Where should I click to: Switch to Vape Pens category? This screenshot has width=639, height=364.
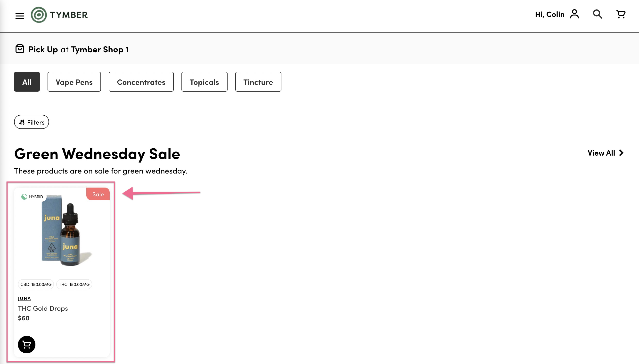pyautogui.click(x=74, y=82)
